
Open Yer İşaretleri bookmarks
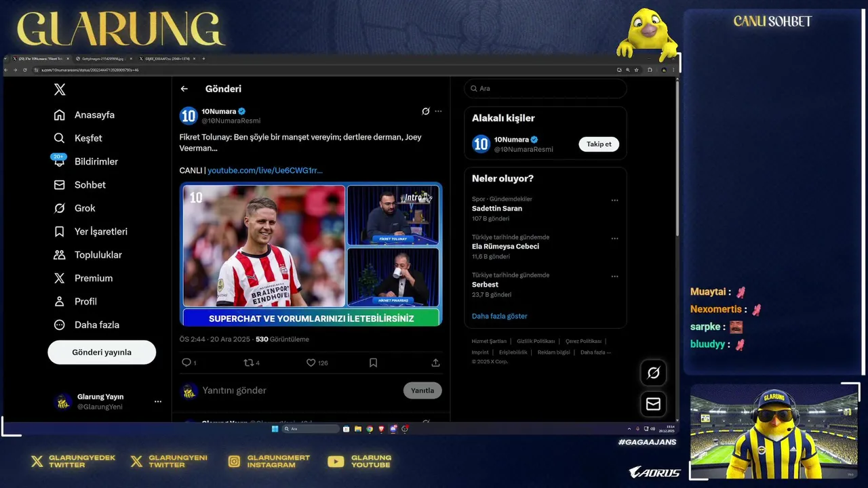[x=91, y=232]
